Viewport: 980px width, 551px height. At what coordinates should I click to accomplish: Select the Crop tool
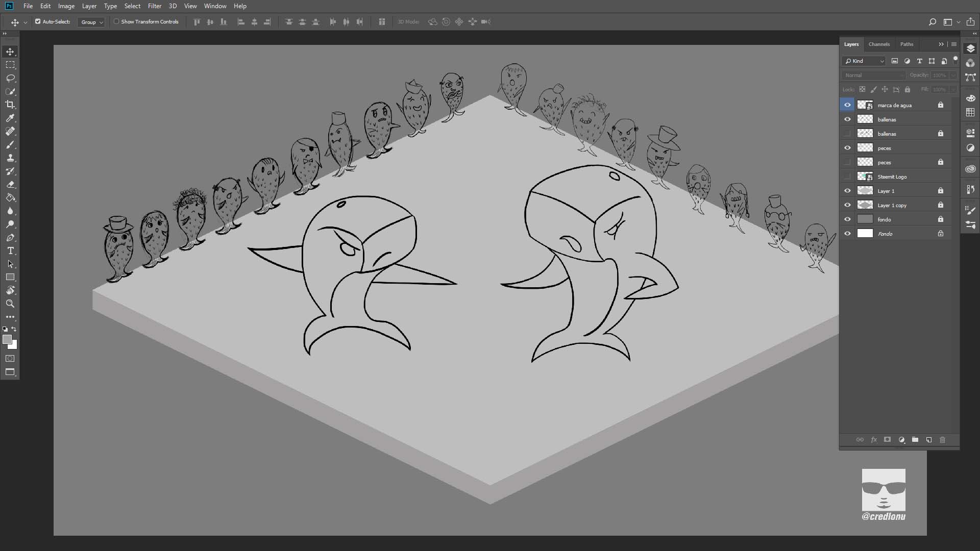pos(10,105)
